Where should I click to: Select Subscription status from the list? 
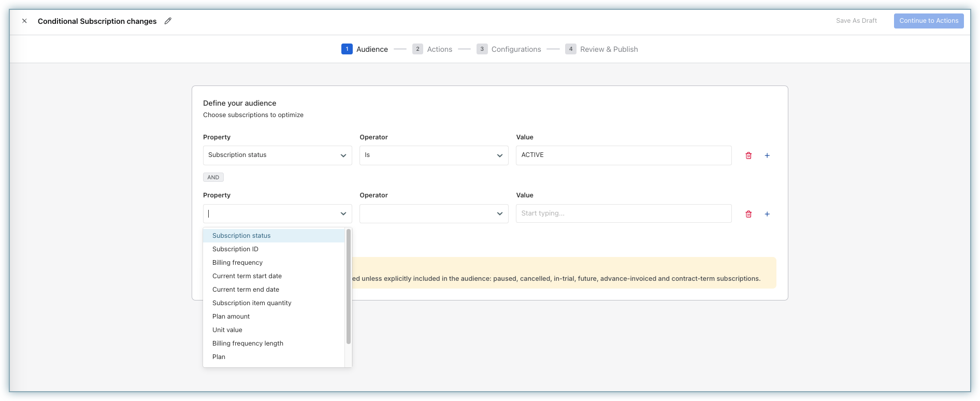(273, 236)
